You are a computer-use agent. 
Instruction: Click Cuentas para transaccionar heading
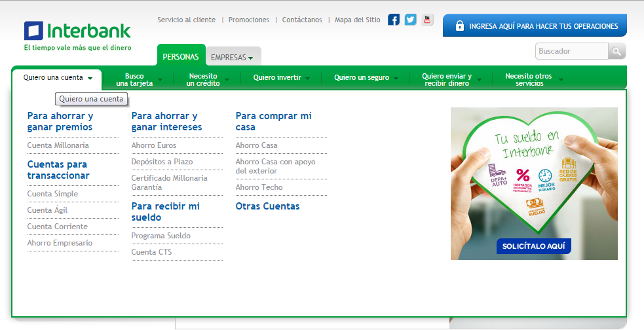tap(58, 170)
